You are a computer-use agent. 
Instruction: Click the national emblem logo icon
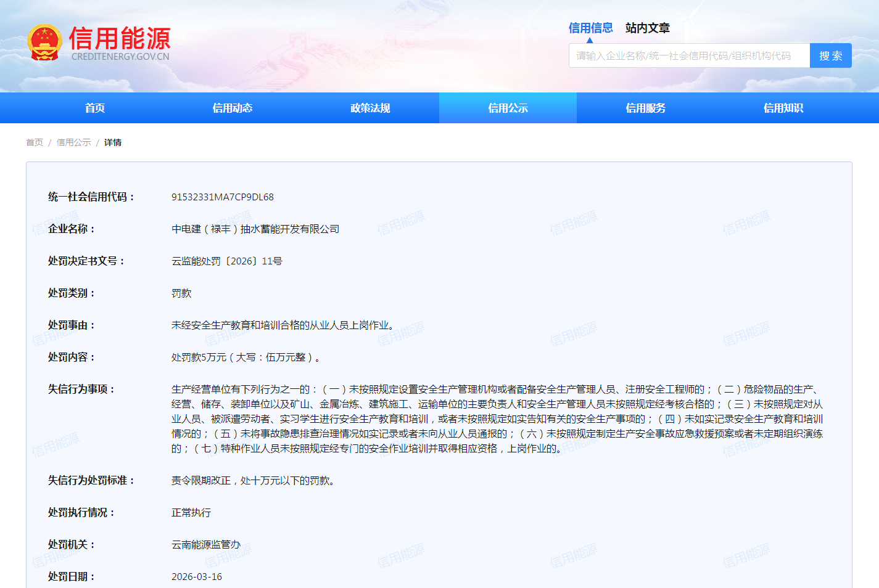click(x=44, y=43)
